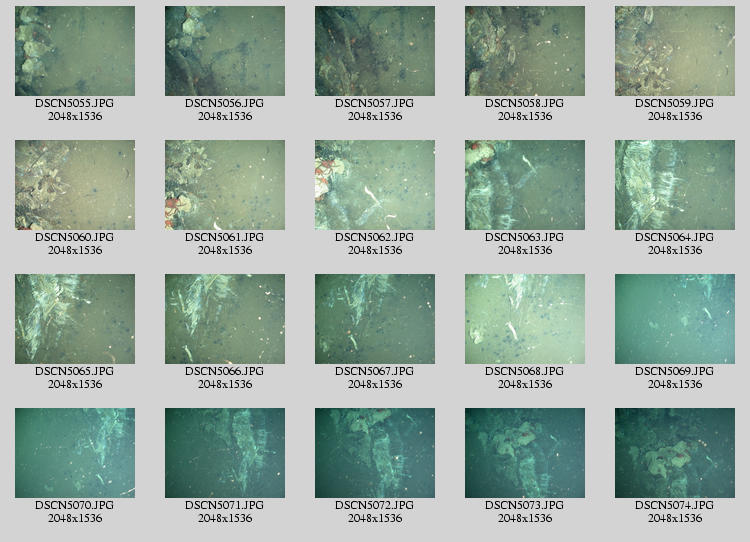The height and width of the screenshot is (542, 750).
Task: Open thumbnail image DSCN5070.JPG
Action: [x=75, y=453]
